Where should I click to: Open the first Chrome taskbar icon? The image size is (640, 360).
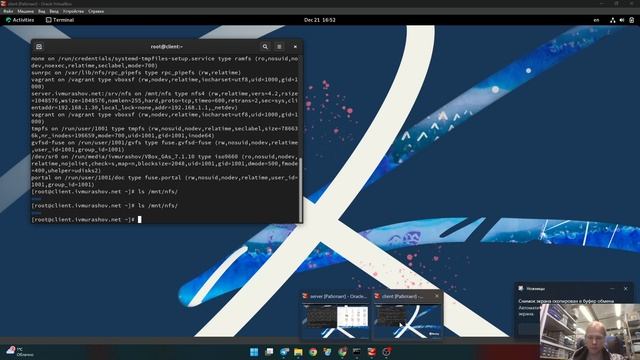click(313, 352)
